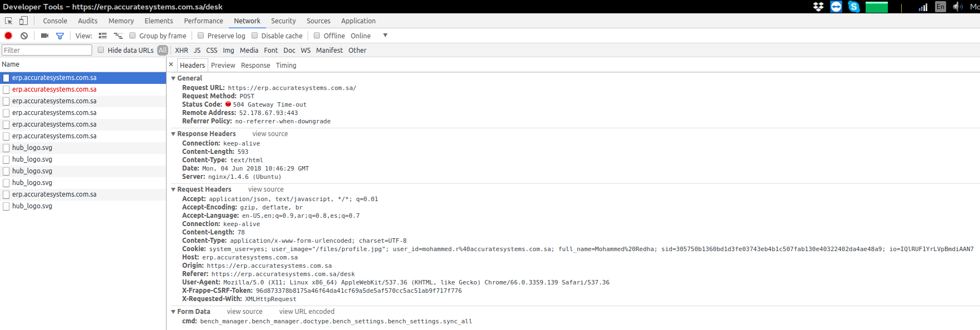Collapse the Request Headers section
Image resolution: width=980 pixels, height=330 pixels.
[x=173, y=189]
